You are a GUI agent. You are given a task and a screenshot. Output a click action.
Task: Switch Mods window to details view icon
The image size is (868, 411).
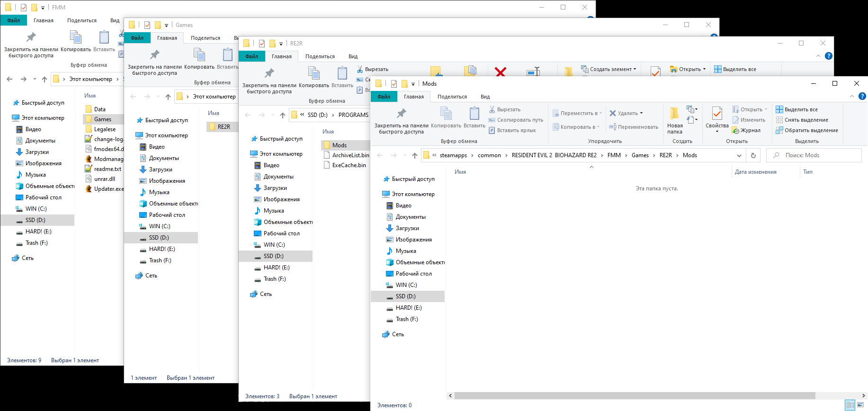(850, 405)
